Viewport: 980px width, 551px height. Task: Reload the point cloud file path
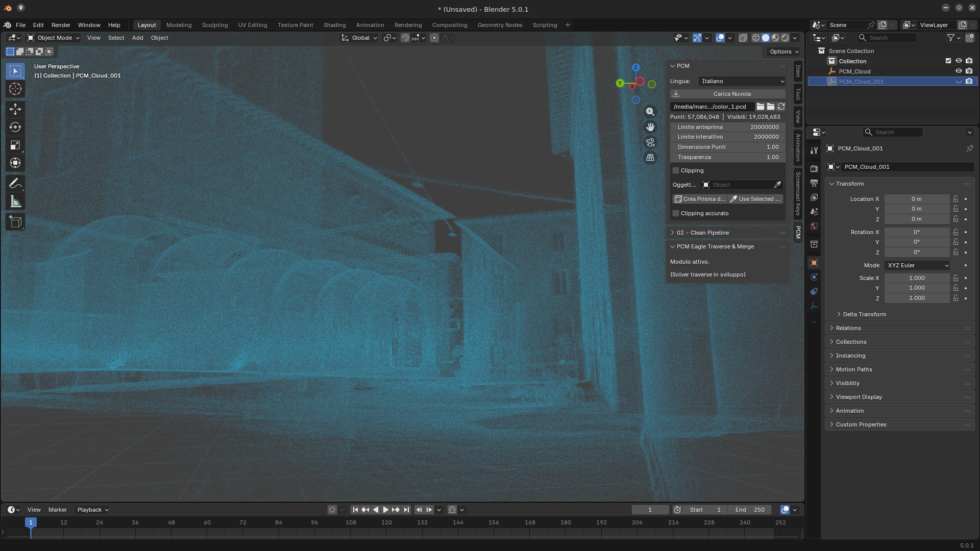pyautogui.click(x=781, y=107)
